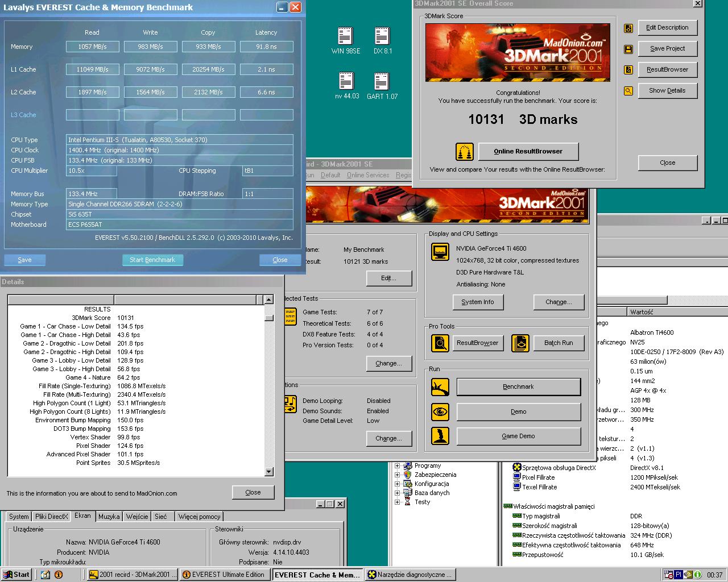Click the Save Project disk icon

click(628, 49)
